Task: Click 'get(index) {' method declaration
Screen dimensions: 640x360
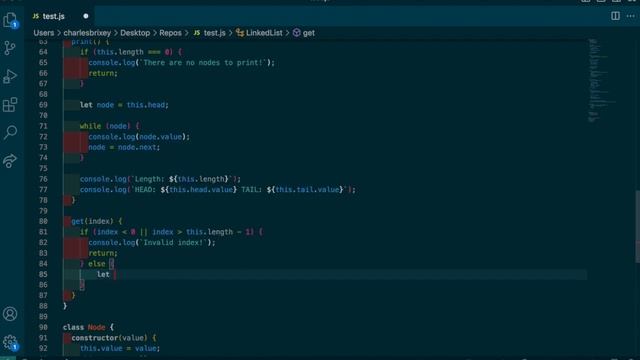Action: (x=97, y=221)
